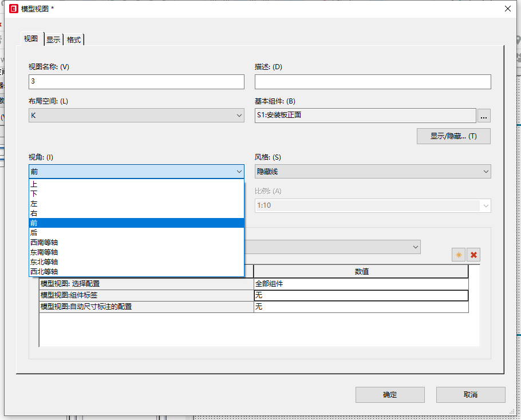This screenshot has width=521, height=420.
Task: Pick 左 from the dropdown list
Action: 34,204
